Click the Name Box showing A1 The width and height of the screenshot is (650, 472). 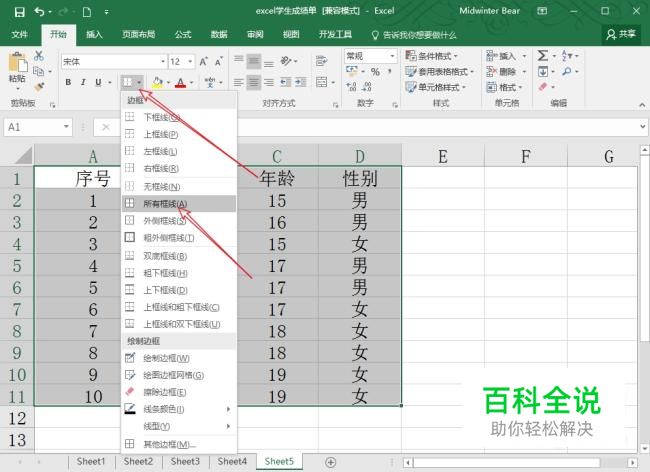click(x=38, y=127)
